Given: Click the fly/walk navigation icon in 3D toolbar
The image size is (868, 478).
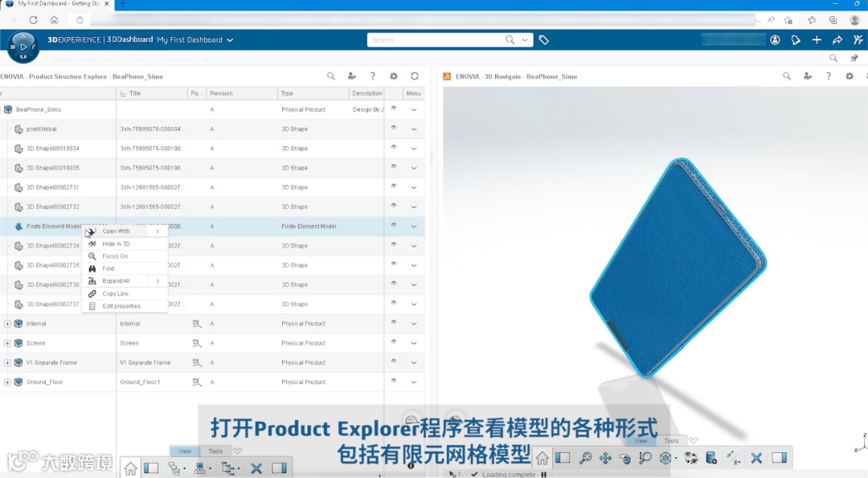Looking at the screenshot, I should point(734,458).
